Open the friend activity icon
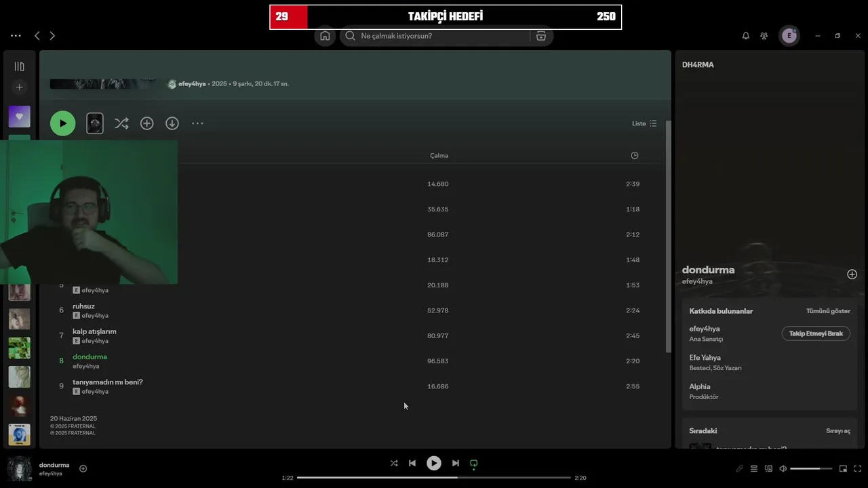This screenshot has height=488, width=868. pos(764,36)
